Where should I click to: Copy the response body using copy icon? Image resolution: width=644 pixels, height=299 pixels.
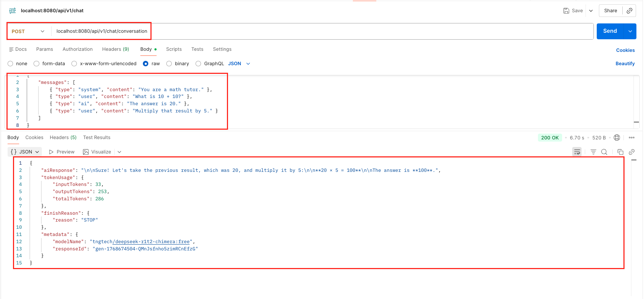[x=620, y=152]
